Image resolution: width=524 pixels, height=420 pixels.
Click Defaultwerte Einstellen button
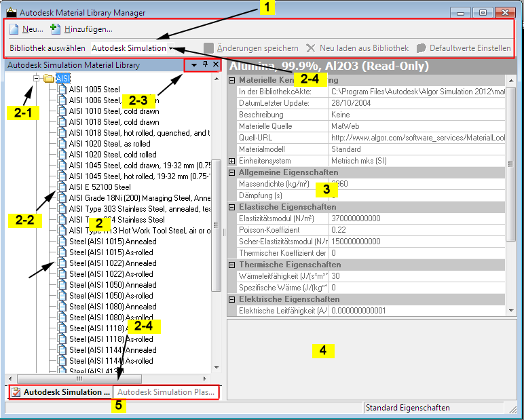(464, 48)
